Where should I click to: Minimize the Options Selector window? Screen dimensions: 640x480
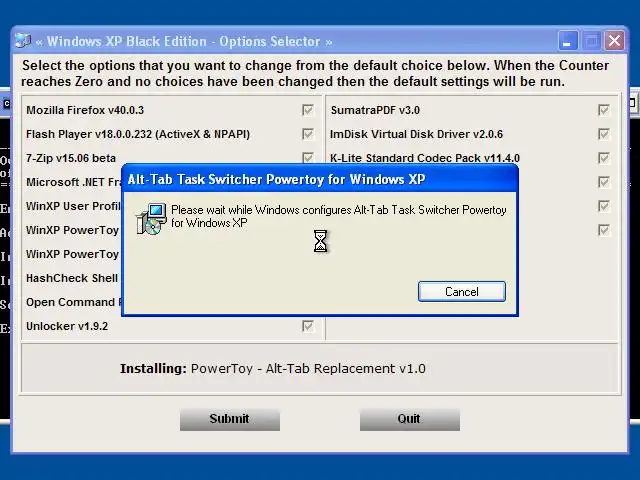(567, 41)
